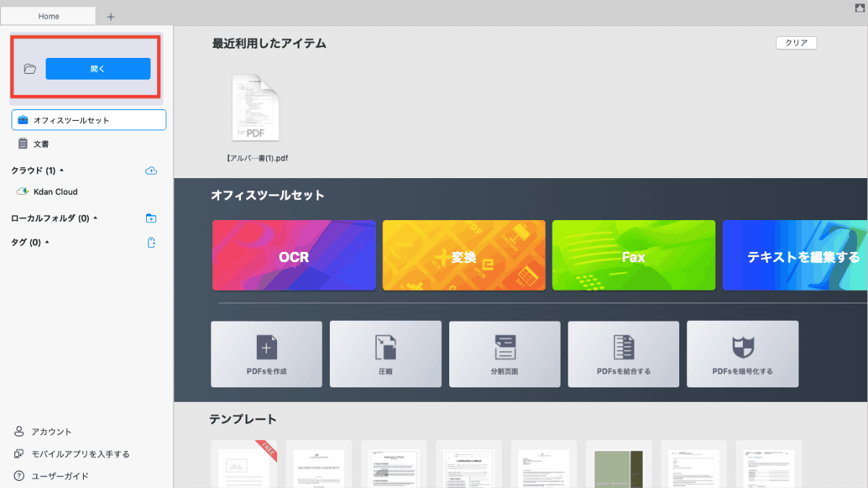The image size is (868, 488).
Task: Open the recent PDF file thumbnail
Action: 255,107
